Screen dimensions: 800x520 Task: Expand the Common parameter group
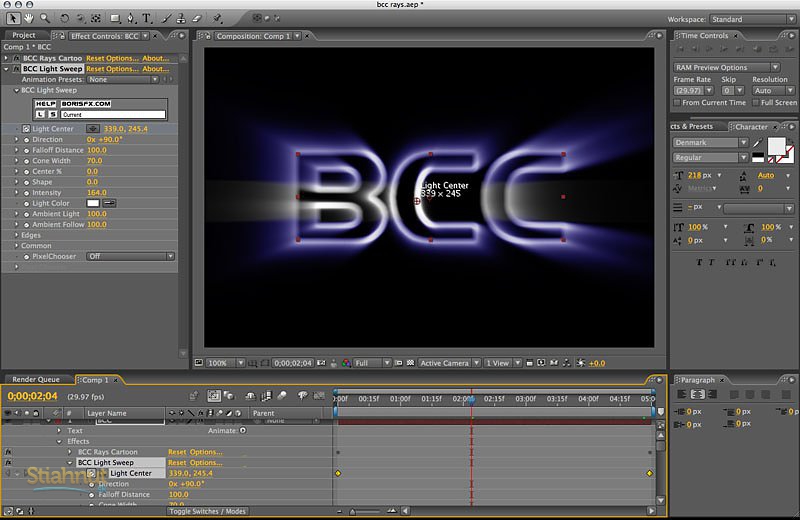pos(16,246)
